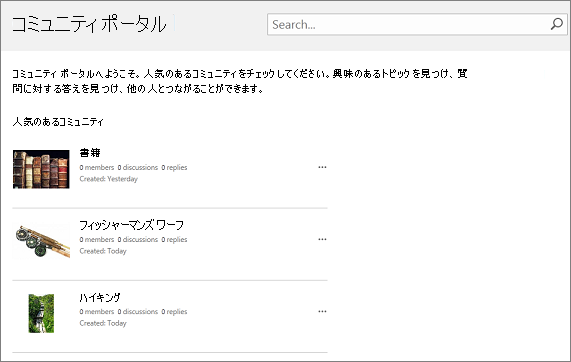Click '0 members' in ハイキング row

tap(97, 312)
